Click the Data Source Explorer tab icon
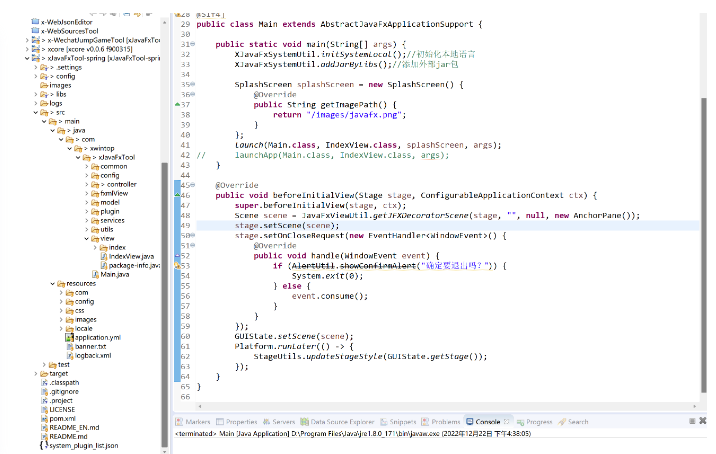This screenshot has height=454, width=716. [304, 422]
